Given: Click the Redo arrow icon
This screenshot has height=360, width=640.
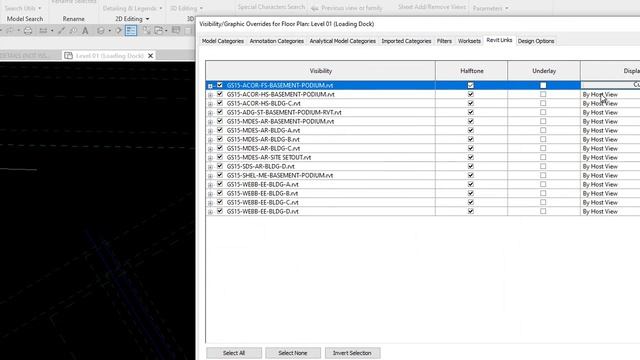Looking at the screenshot, I should click(9, 31).
